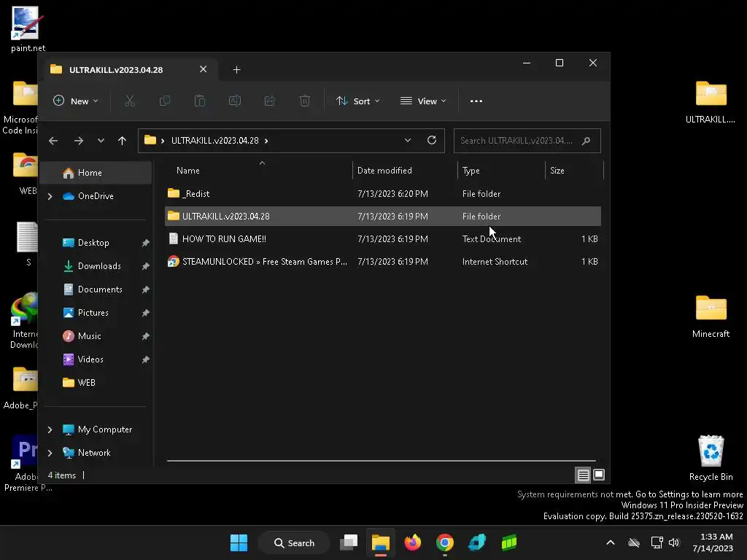
Task: Expand My Computer in navigation pane
Action: point(50,429)
